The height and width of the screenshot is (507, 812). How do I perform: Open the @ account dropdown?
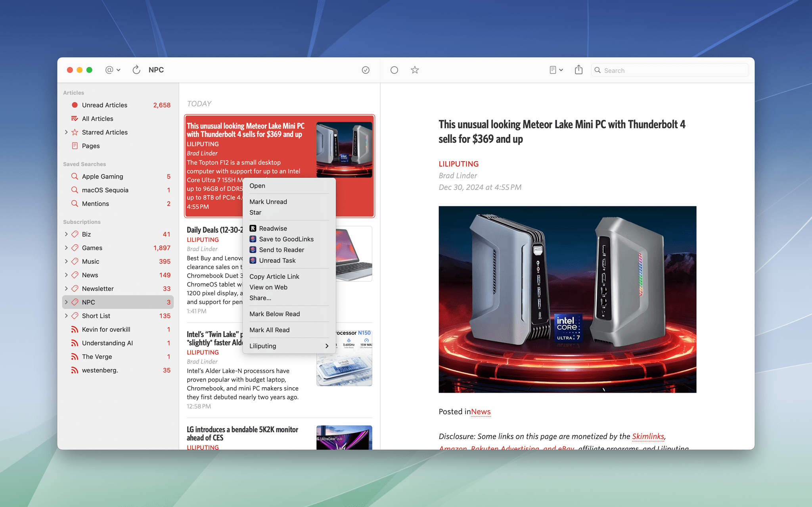(x=113, y=70)
